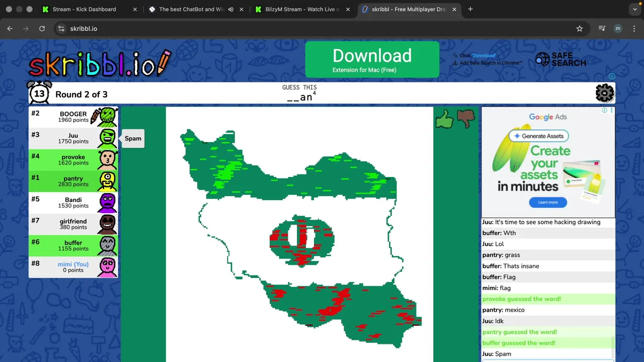Screen dimensions: 644x362
Task: Click Learn more button in the ad
Action: pos(548,202)
